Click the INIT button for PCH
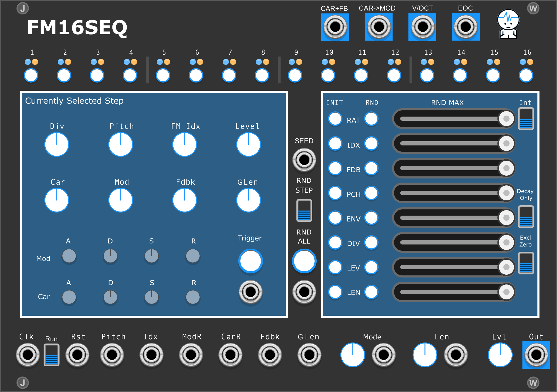Image resolution: width=557 pixels, height=392 pixels. coord(335,193)
